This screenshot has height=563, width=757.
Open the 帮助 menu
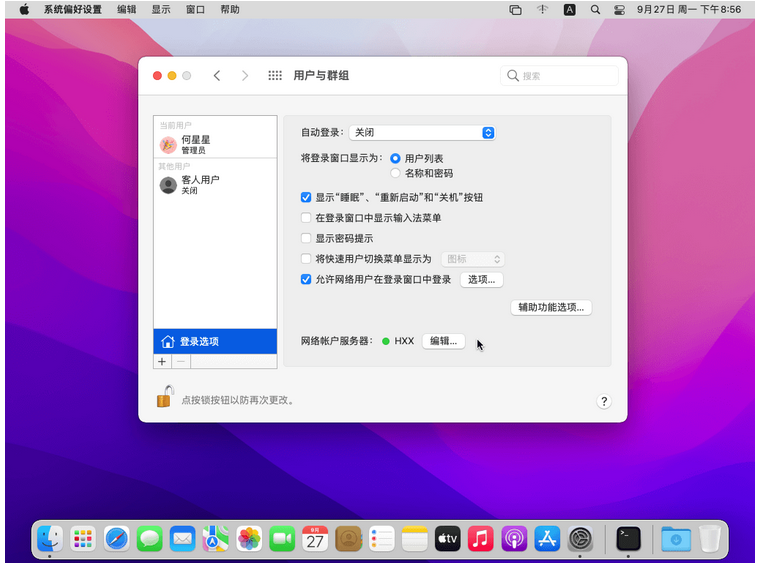point(230,10)
